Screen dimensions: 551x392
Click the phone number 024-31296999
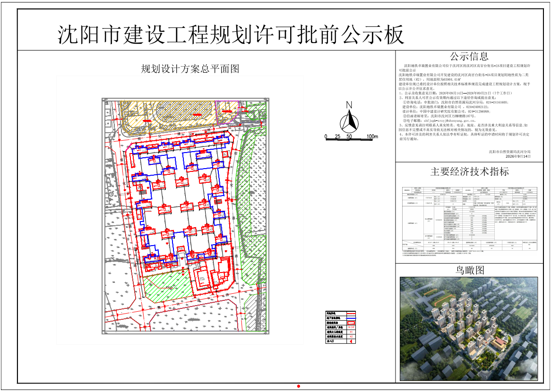click(x=479, y=111)
